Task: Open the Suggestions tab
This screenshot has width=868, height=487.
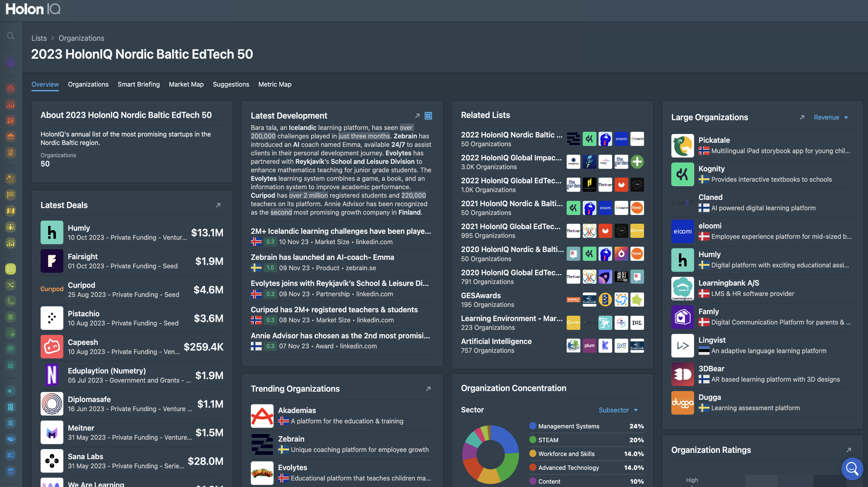Action: (231, 84)
